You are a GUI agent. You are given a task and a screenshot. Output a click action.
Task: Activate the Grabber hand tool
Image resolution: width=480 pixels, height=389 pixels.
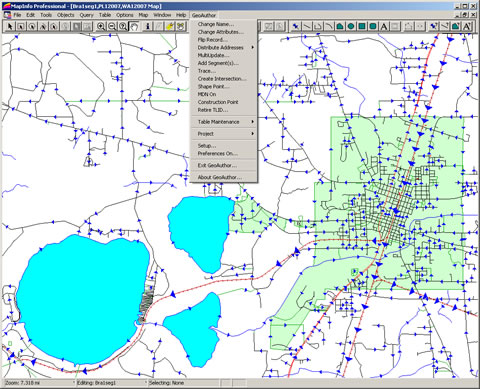(x=134, y=26)
